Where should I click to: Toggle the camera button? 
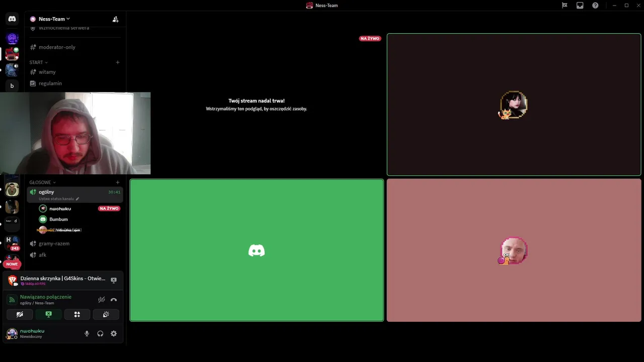tap(20, 314)
